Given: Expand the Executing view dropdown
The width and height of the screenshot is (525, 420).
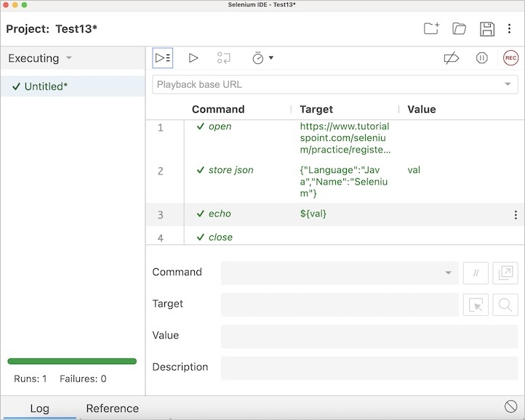Looking at the screenshot, I should click(x=69, y=58).
